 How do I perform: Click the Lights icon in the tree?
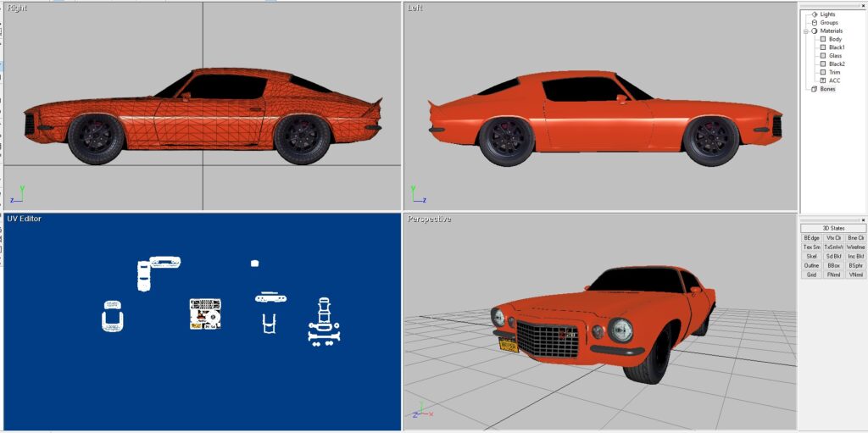pos(815,14)
